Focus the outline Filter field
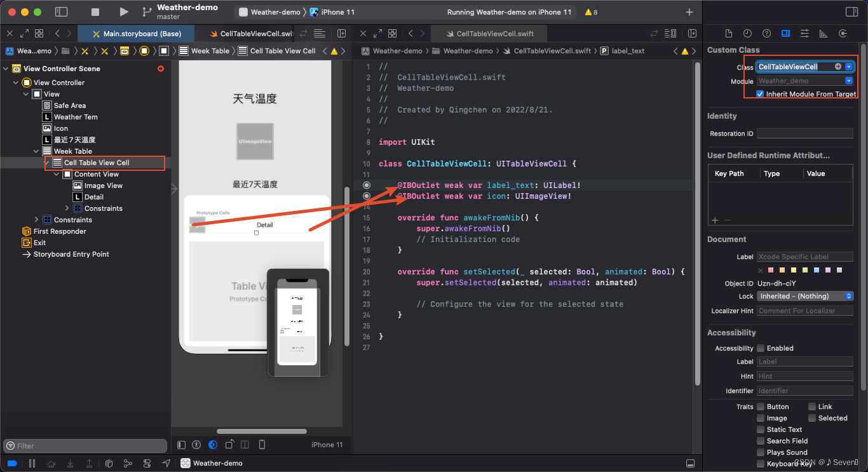The height and width of the screenshot is (472, 868). click(85, 446)
